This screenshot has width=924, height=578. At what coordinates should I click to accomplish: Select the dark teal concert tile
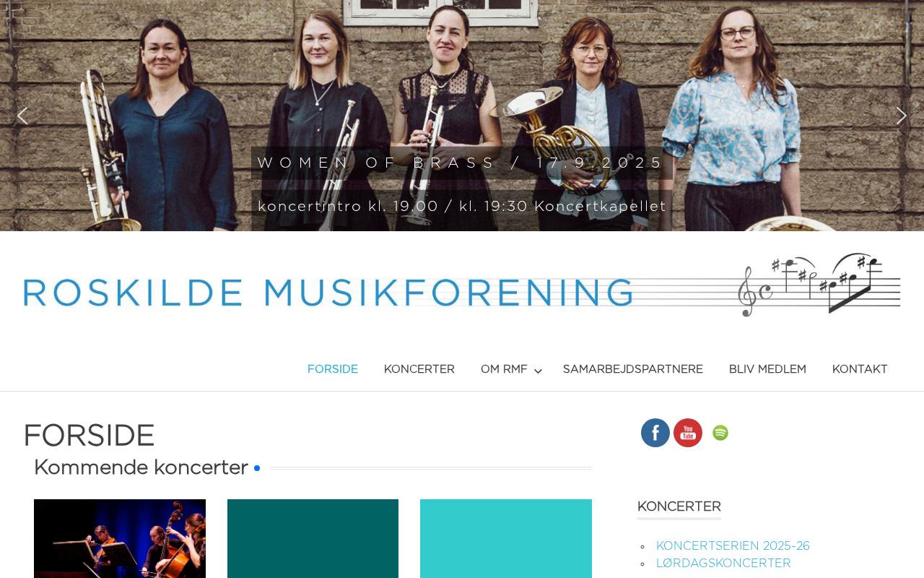tap(313, 538)
